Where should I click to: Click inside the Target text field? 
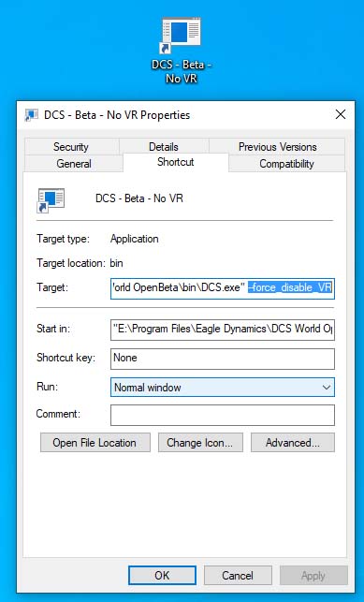pyautogui.click(x=223, y=288)
